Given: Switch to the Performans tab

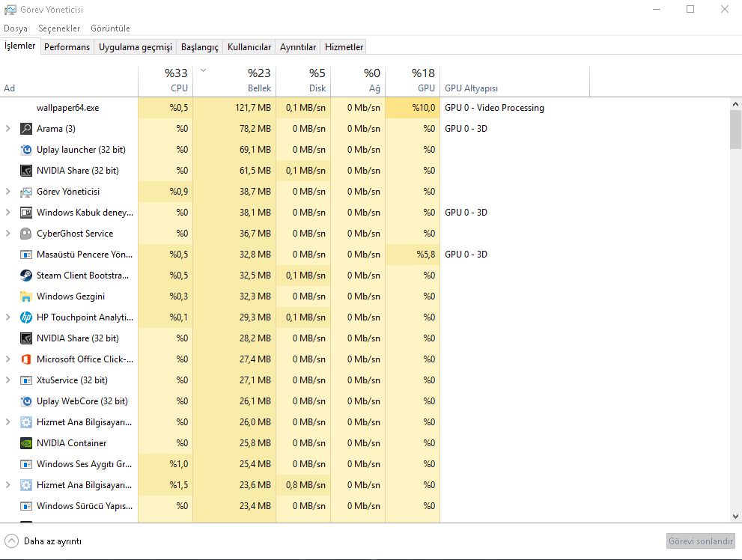Looking at the screenshot, I should (x=67, y=47).
